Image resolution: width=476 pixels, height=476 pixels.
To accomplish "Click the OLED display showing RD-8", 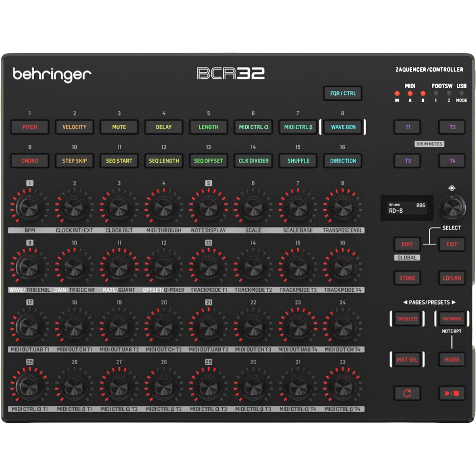I will pyautogui.click(x=407, y=208).
